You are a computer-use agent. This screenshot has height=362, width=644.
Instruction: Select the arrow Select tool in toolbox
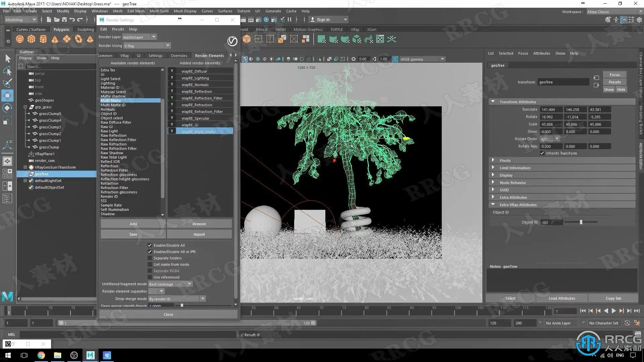[8, 58]
